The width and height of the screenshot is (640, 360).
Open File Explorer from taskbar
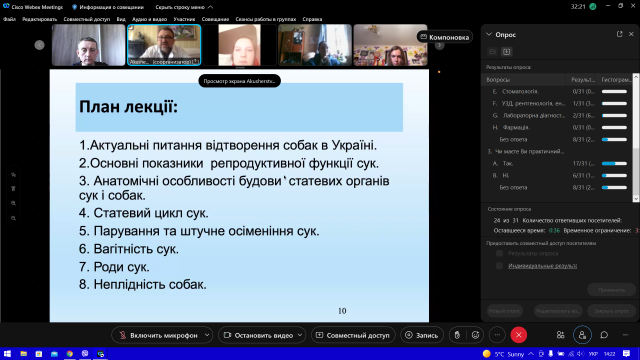[x=23, y=353]
